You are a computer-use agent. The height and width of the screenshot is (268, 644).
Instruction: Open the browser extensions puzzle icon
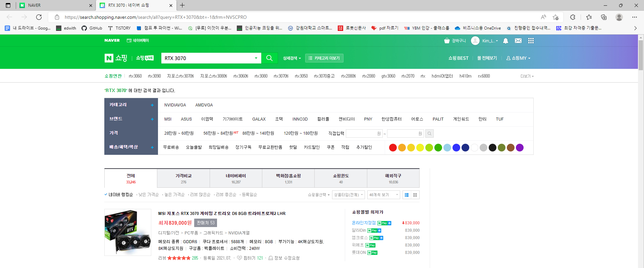[x=573, y=17]
